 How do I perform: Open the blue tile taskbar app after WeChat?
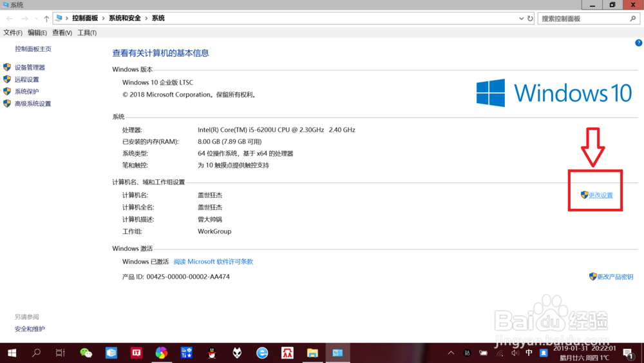click(x=111, y=353)
